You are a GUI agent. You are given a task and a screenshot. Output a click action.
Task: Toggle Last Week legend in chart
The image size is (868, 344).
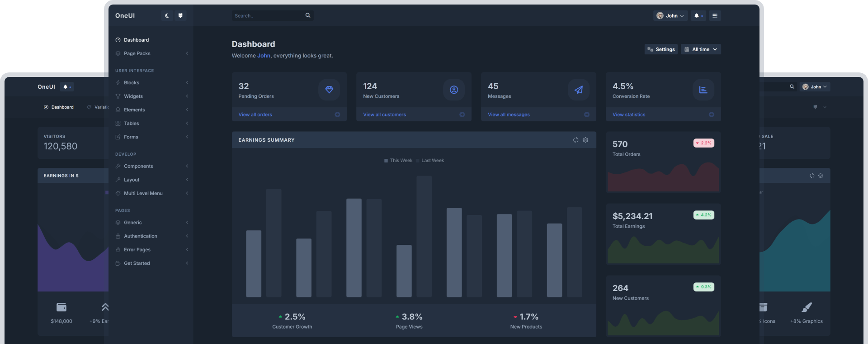point(430,161)
